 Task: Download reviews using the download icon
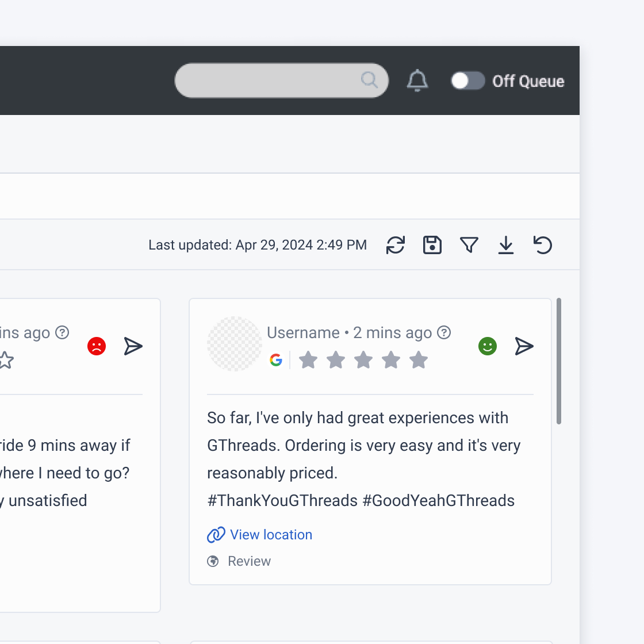506,245
